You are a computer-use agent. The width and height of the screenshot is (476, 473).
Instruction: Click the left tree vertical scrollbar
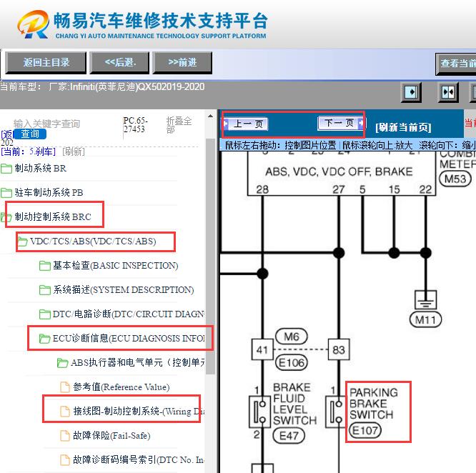coord(210,257)
